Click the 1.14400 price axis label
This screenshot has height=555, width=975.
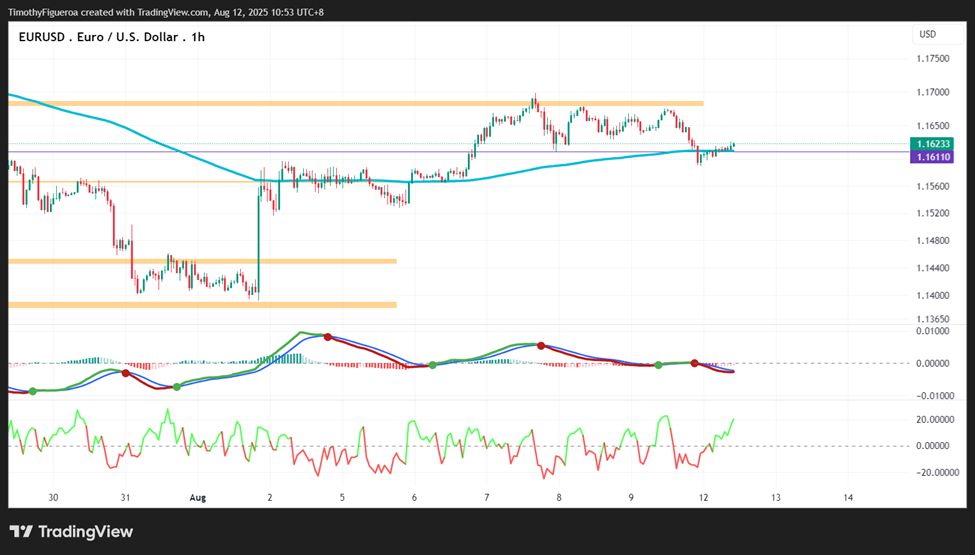(933, 268)
